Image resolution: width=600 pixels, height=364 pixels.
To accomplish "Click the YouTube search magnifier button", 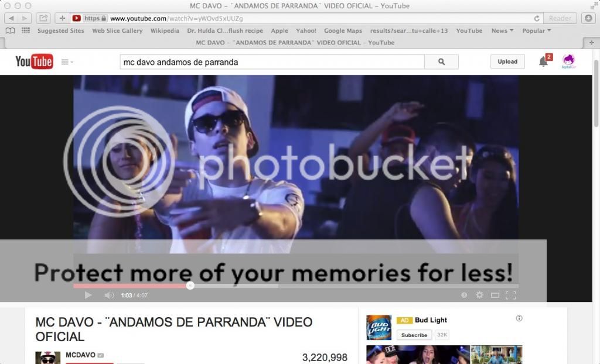I will coord(442,61).
